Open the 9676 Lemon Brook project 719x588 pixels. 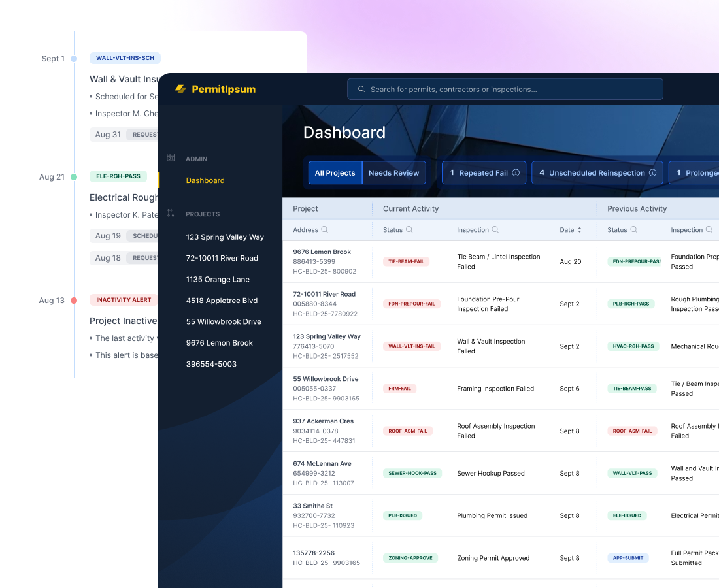tap(218, 342)
